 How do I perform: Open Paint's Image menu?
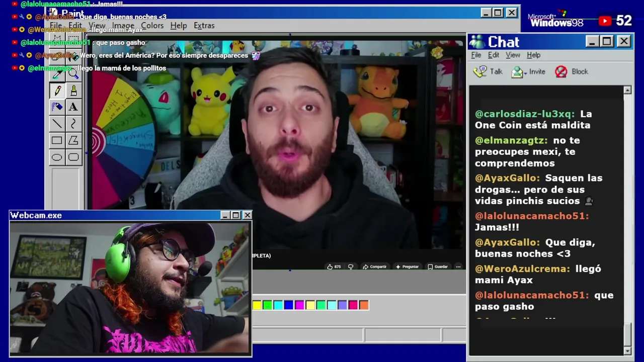click(x=123, y=25)
